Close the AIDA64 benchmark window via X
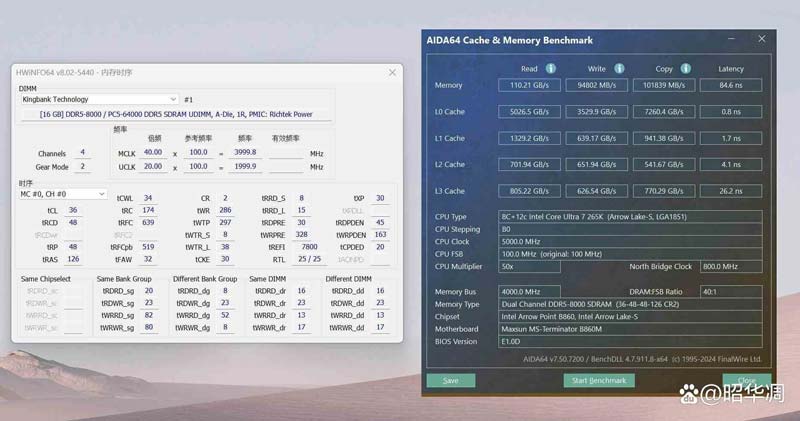Screen dimensions: 800x421 [762, 39]
